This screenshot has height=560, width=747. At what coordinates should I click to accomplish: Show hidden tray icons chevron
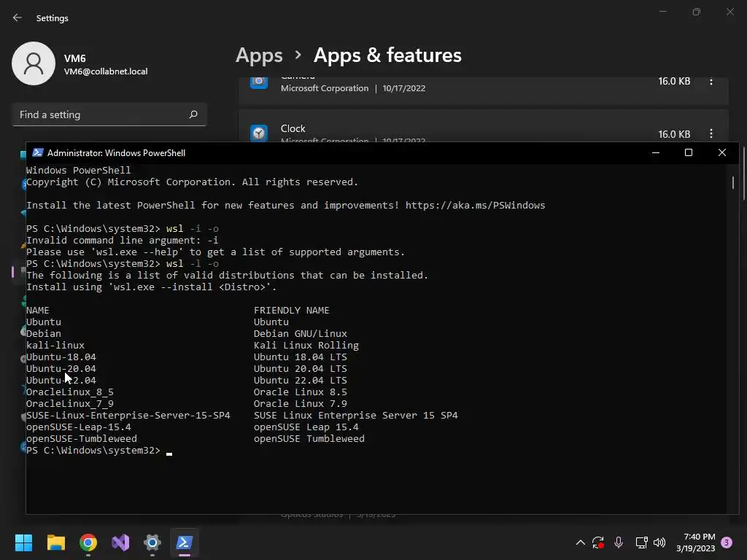580,542
